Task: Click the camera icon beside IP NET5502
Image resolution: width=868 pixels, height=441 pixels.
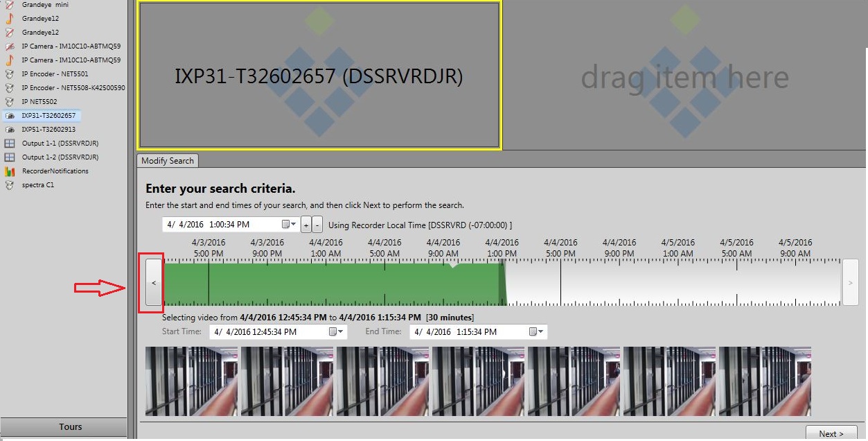Action: pyautogui.click(x=10, y=102)
